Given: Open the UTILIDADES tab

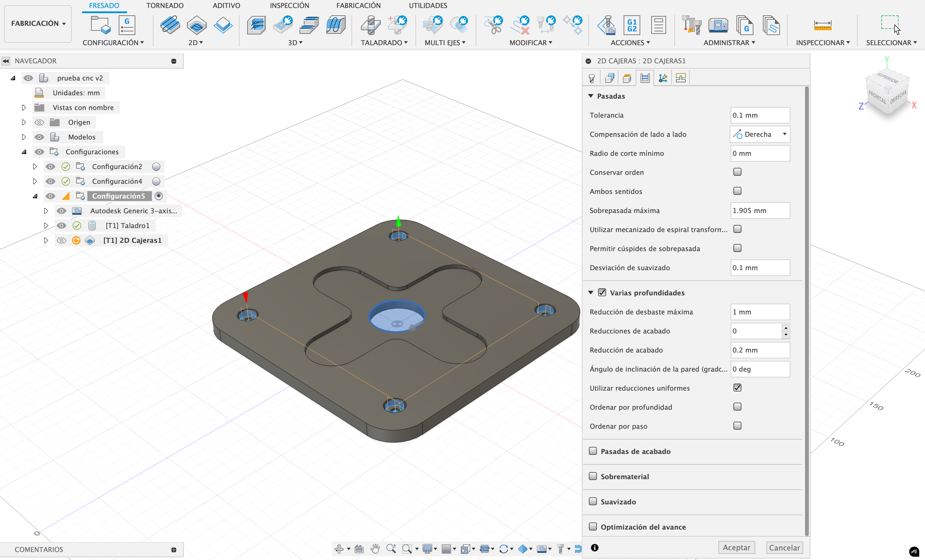Looking at the screenshot, I should [x=427, y=6].
